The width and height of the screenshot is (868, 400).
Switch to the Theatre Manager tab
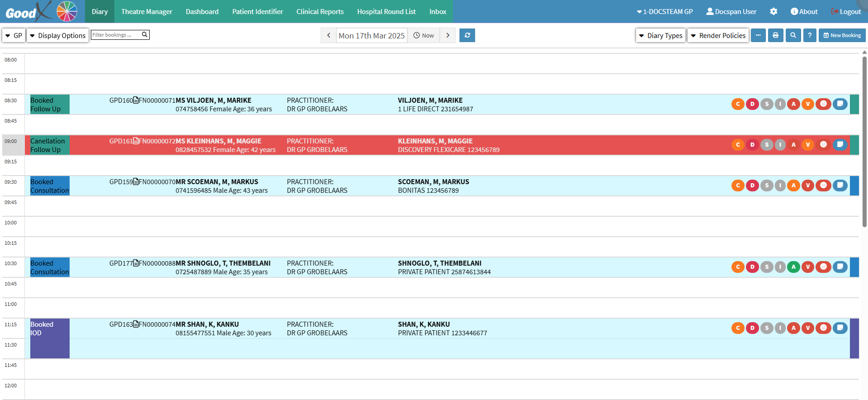click(x=146, y=12)
